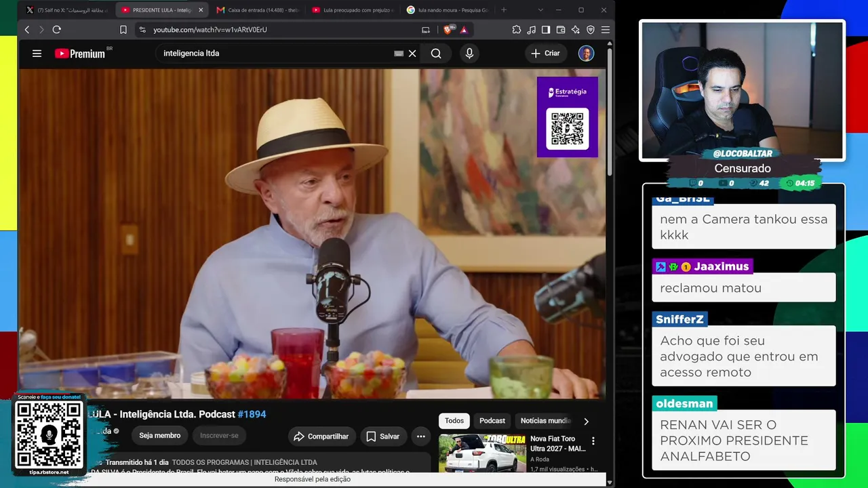Save the video with Salvar
Viewport: 868px width, 488px height.
tap(383, 436)
